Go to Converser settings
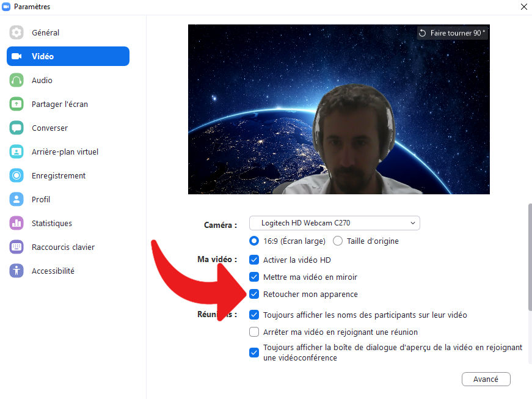Viewport: 532px width, 399px height. pyautogui.click(x=50, y=128)
